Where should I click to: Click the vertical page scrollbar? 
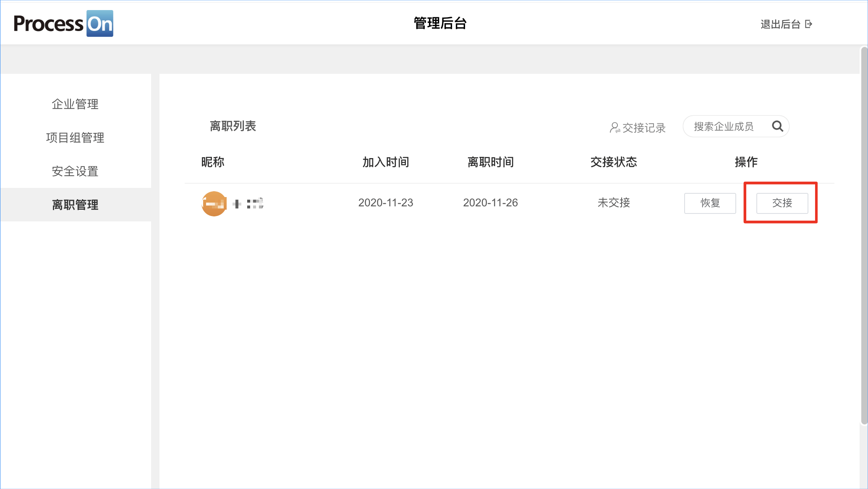pyautogui.click(x=864, y=235)
